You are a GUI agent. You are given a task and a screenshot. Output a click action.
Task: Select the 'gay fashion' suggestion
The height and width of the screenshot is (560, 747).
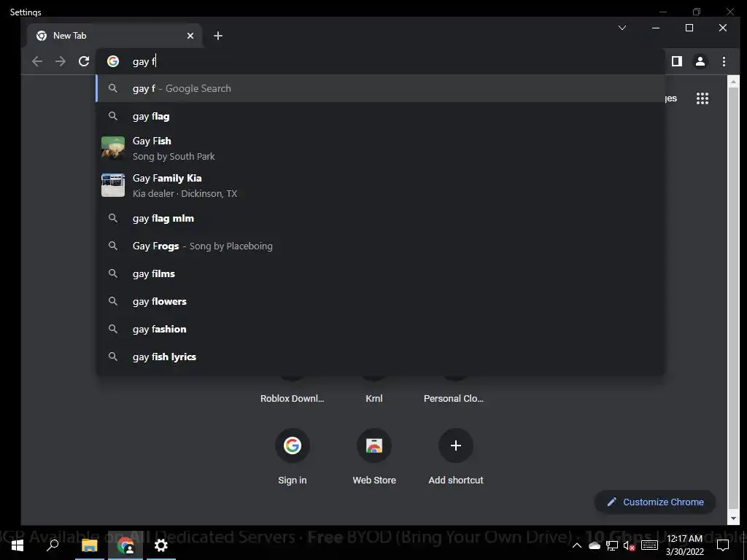pyautogui.click(x=380, y=329)
